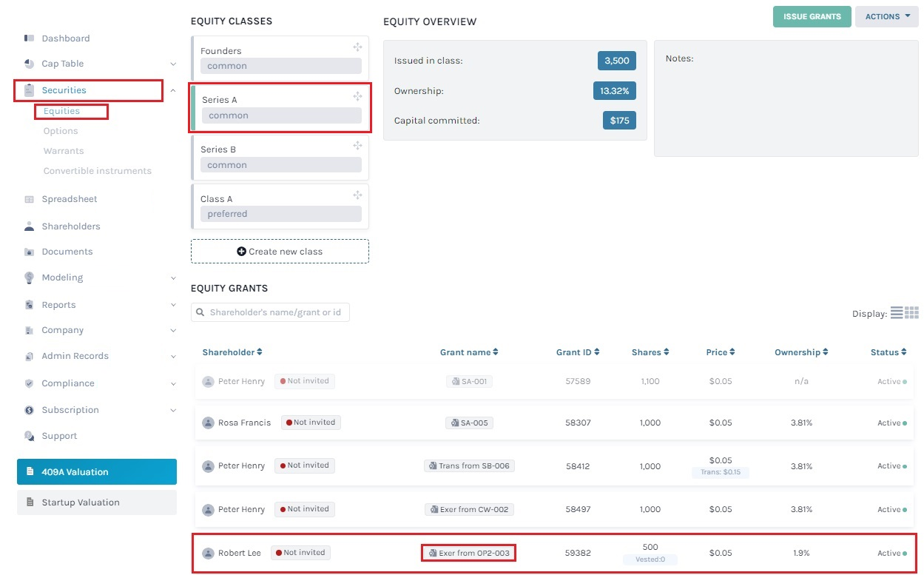Image resolution: width=924 pixels, height=575 pixels.
Task: Click the Support icon in sidebar
Action: click(29, 436)
